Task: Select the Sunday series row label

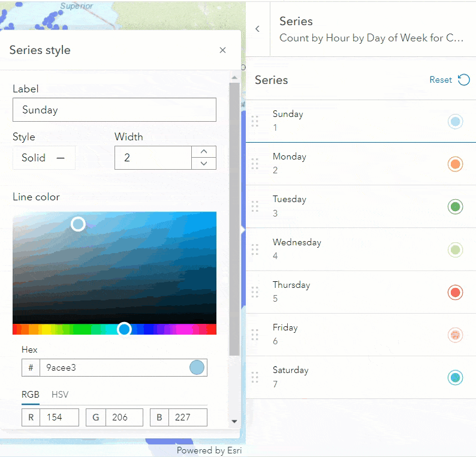Action: pos(288,114)
